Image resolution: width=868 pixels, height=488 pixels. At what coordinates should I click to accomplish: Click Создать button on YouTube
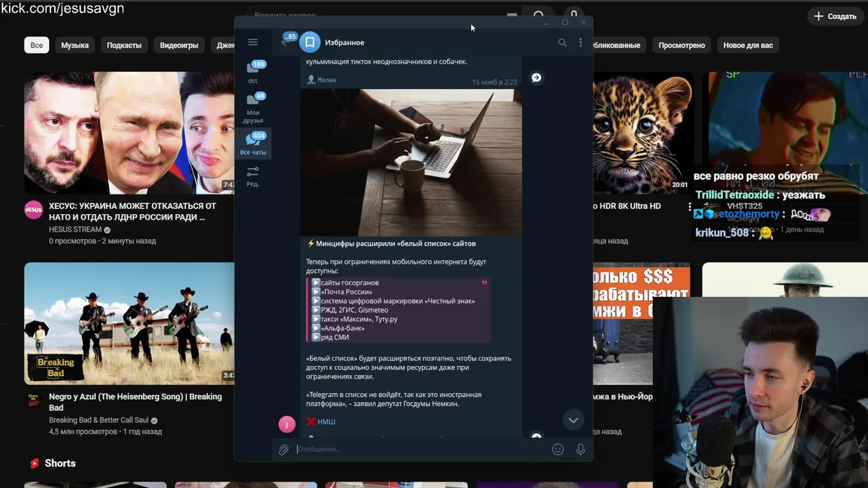point(835,16)
